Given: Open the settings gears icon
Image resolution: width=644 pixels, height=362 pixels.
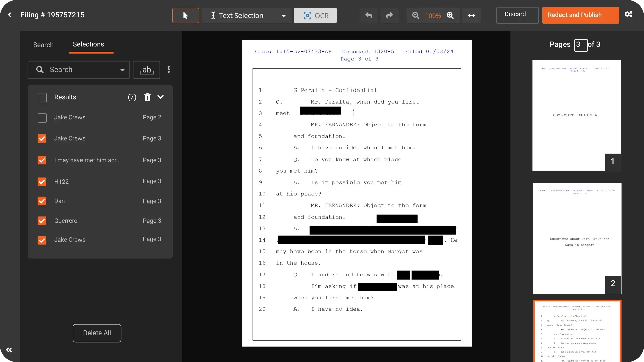Looking at the screenshot, I should pyautogui.click(x=629, y=14).
